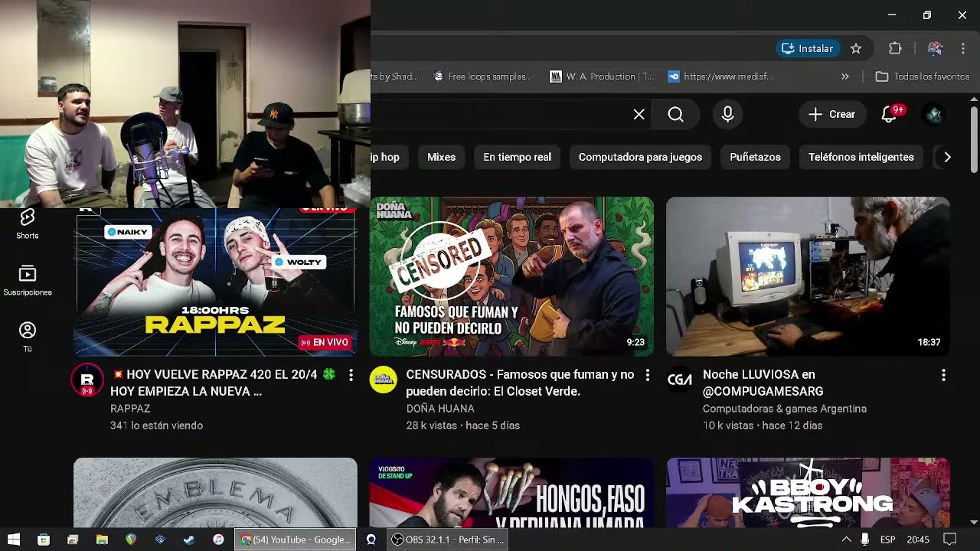The width and height of the screenshot is (980, 551).
Task: Open the YouTube account avatar menu
Action: pos(934,114)
